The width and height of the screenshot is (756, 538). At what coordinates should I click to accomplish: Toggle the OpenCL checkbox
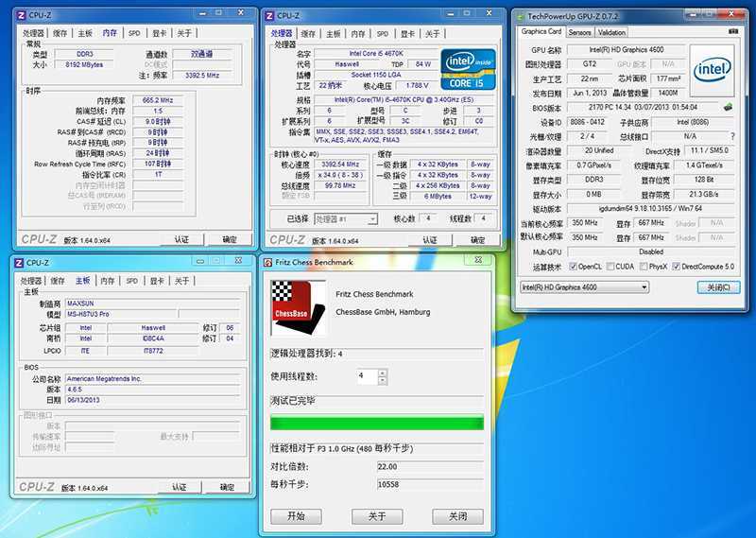click(x=573, y=267)
